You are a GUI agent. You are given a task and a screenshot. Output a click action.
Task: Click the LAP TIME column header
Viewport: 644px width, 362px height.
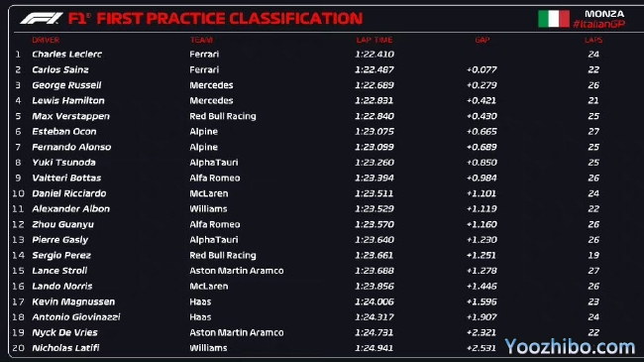tap(375, 40)
